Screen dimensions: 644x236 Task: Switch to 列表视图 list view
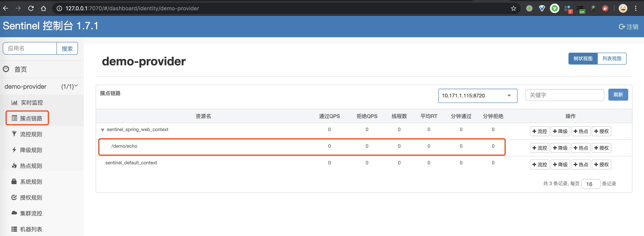click(x=612, y=58)
